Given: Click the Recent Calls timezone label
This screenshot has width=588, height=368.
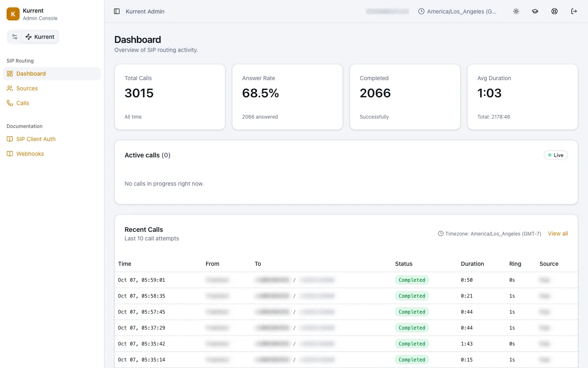Looking at the screenshot, I should coord(490,234).
